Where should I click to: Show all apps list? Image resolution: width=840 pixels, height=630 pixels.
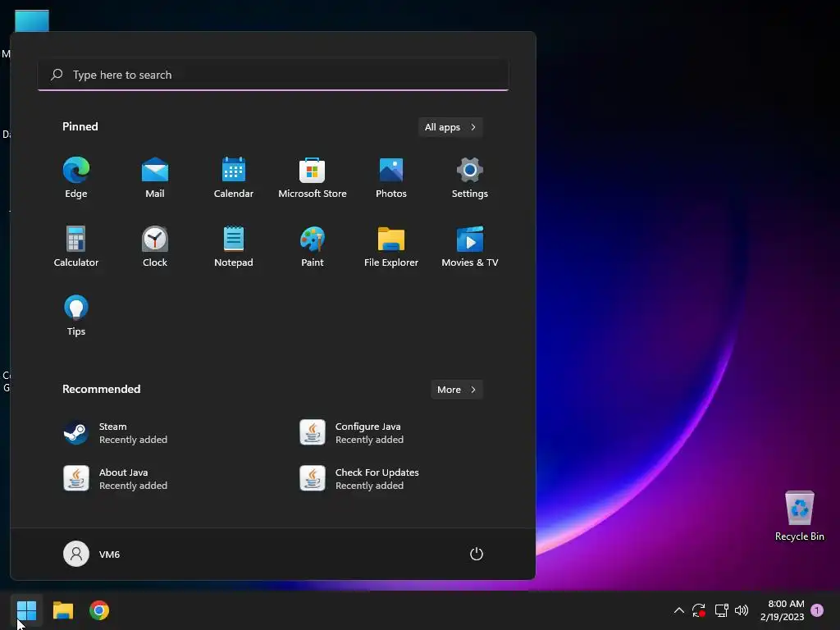point(450,127)
